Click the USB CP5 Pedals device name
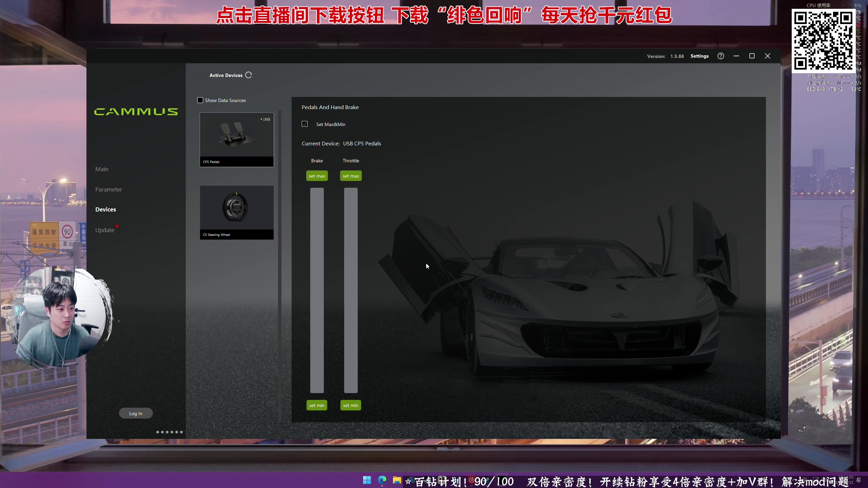This screenshot has height=488, width=868. [362, 143]
